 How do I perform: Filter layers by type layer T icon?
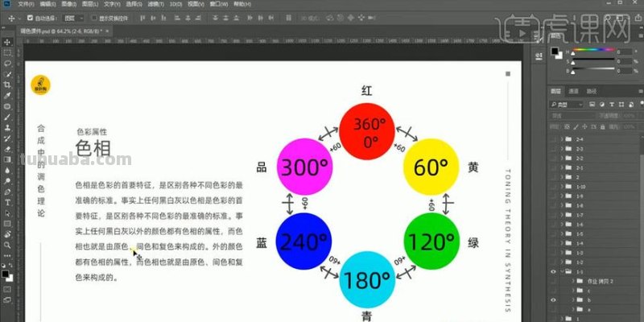click(613, 105)
